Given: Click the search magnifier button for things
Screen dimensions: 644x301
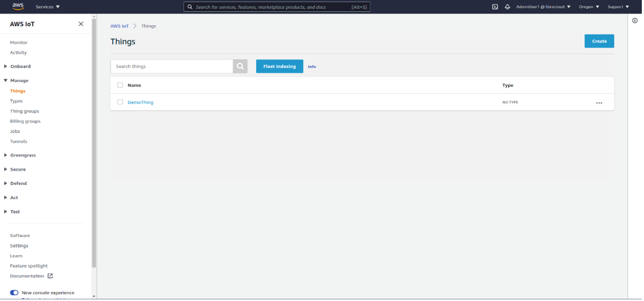Looking at the screenshot, I should pos(240,66).
